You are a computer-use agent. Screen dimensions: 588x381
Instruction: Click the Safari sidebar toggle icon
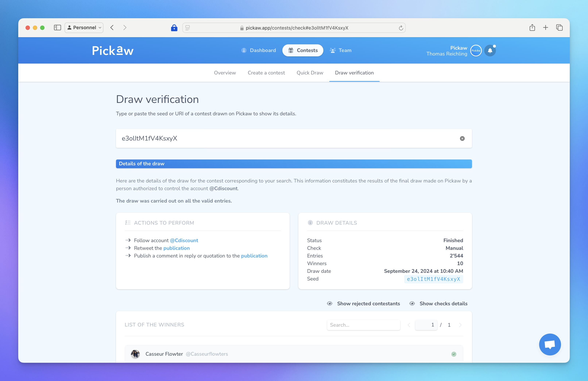tap(57, 27)
